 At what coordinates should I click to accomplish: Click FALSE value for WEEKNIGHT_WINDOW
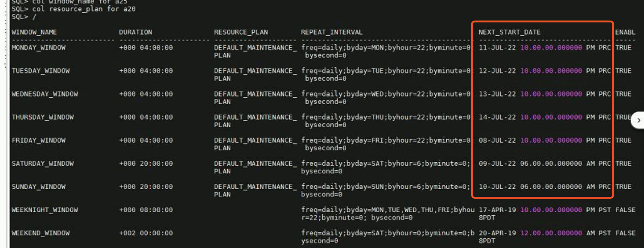point(625,210)
